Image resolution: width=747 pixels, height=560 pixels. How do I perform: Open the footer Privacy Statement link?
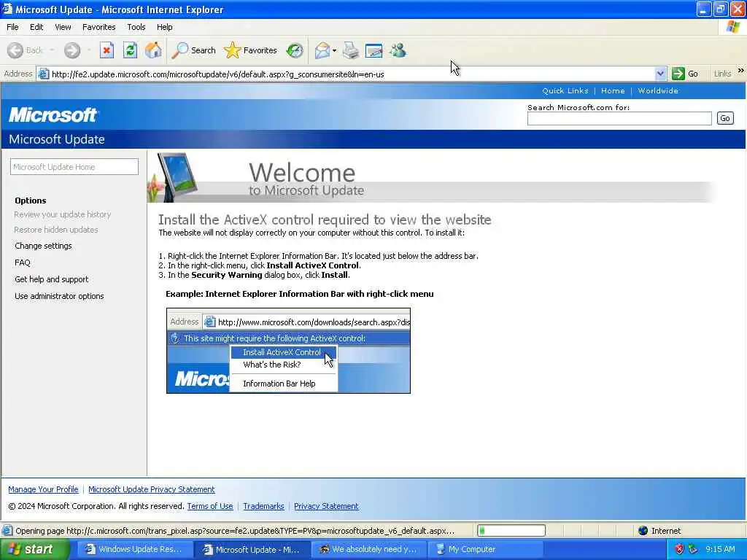tap(326, 506)
